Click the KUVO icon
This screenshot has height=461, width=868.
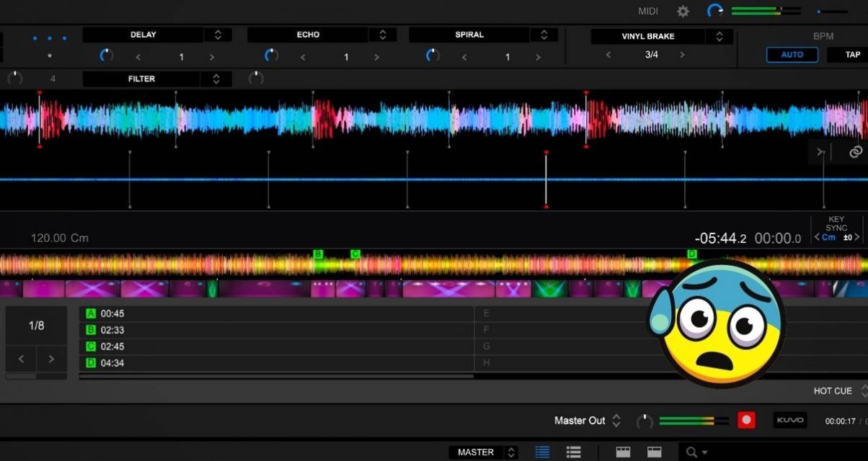(x=790, y=419)
